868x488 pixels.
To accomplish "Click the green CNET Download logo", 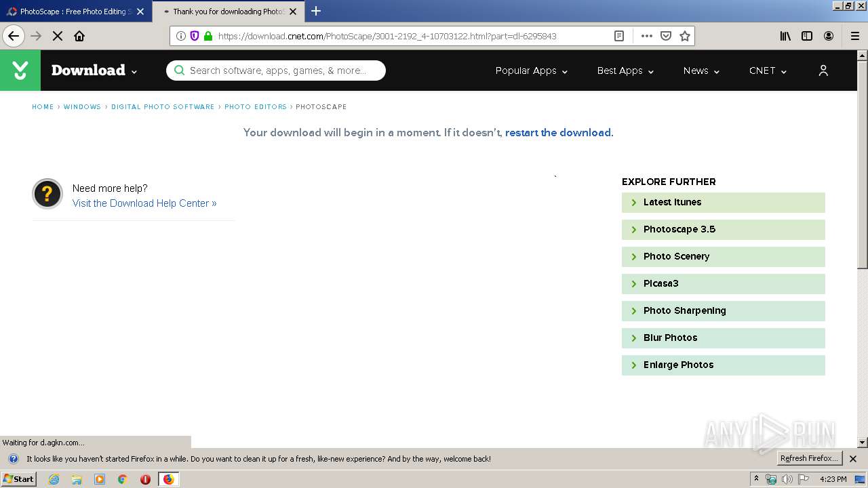I will 20,70.
